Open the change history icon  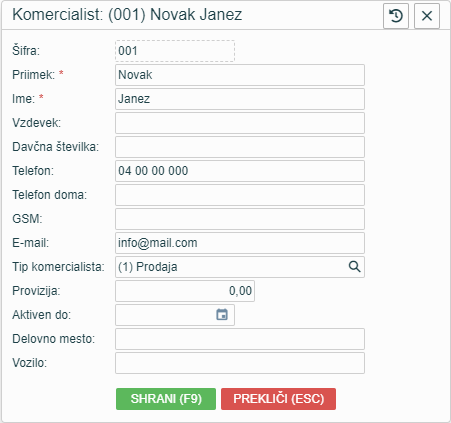point(396,16)
